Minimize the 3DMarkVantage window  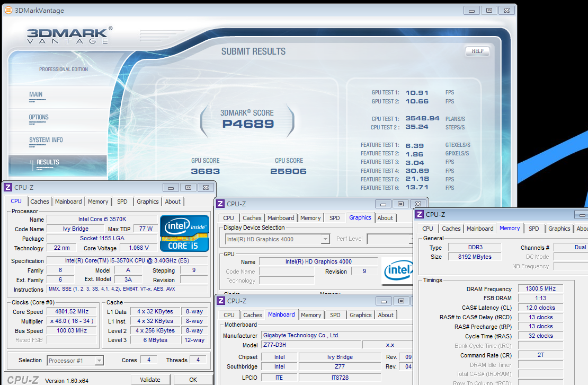[472, 11]
